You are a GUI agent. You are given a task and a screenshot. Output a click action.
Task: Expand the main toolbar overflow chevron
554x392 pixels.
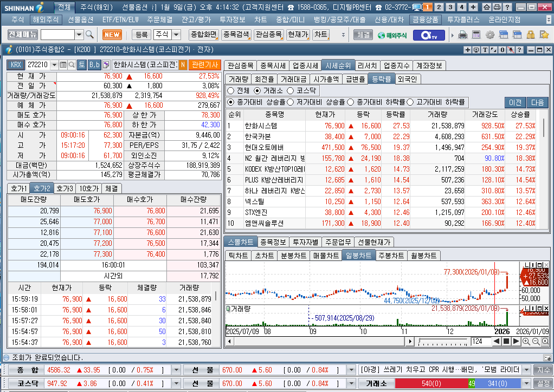point(343,35)
